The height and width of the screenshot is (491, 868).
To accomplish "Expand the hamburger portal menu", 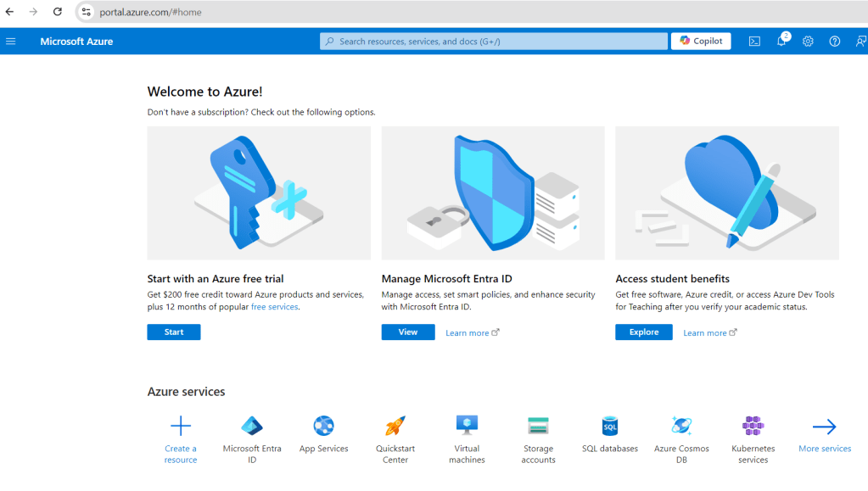I will click(11, 42).
